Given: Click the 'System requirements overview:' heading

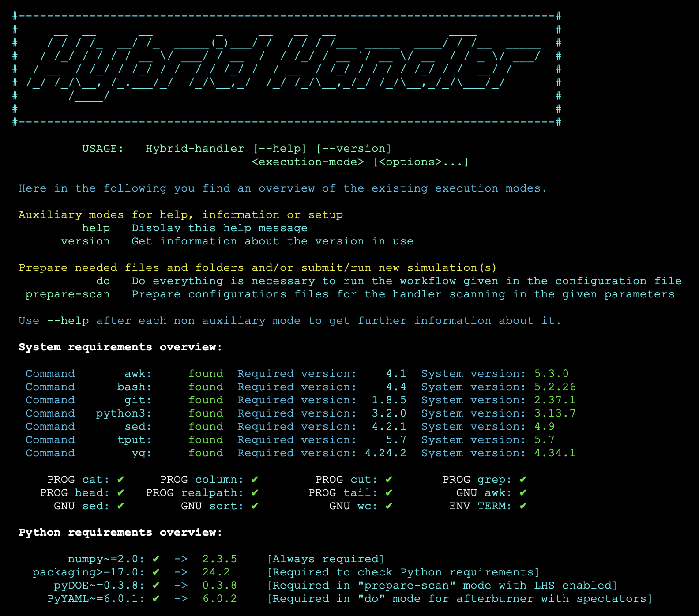Looking at the screenshot, I should 120,347.
